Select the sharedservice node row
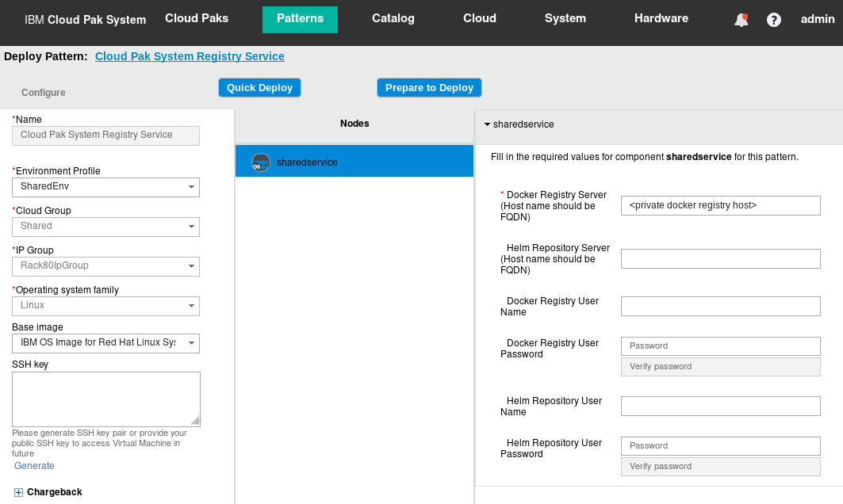Viewport: 843px width, 504px height. pos(354,161)
